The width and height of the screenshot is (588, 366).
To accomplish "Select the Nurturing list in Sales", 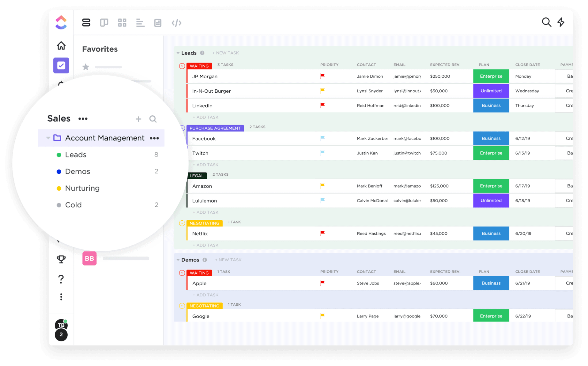I will (x=82, y=188).
